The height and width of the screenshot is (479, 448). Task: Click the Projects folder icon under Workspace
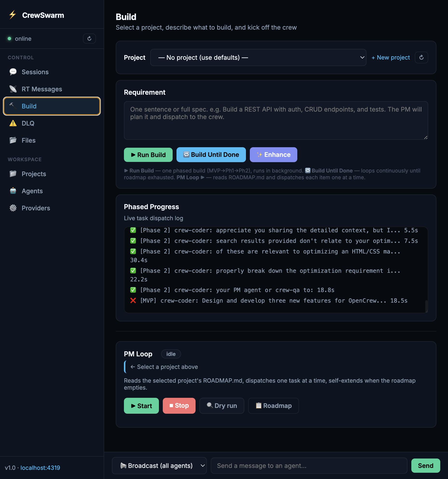click(x=13, y=174)
